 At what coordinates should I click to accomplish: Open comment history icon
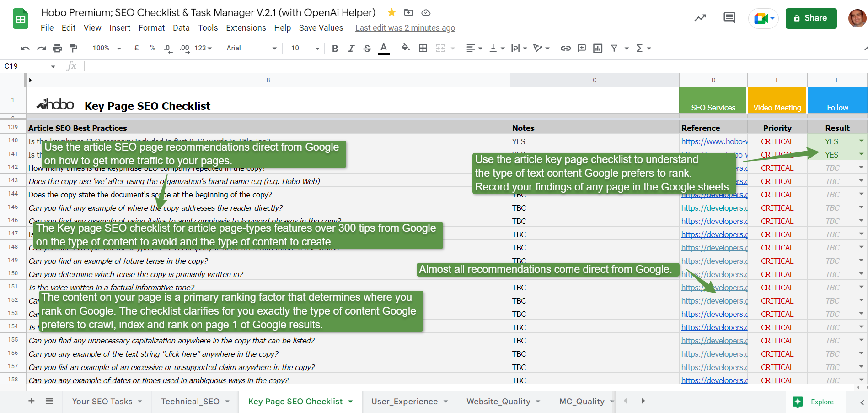point(729,18)
